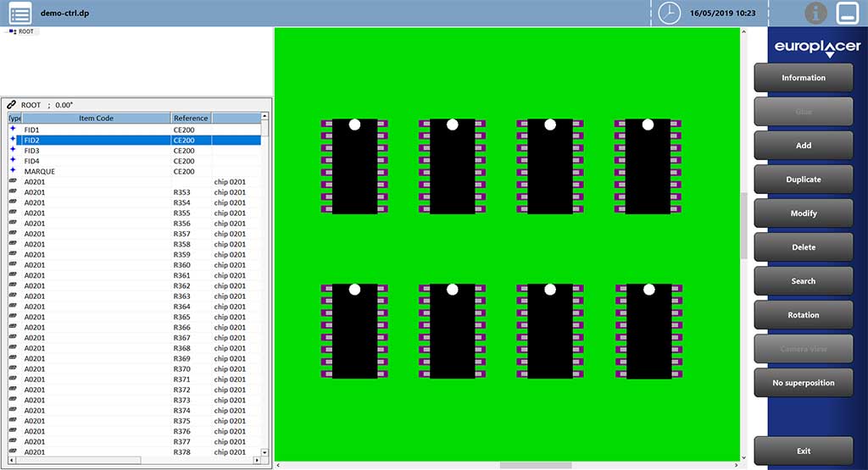
Task: Click the Modify button
Action: click(x=804, y=213)
